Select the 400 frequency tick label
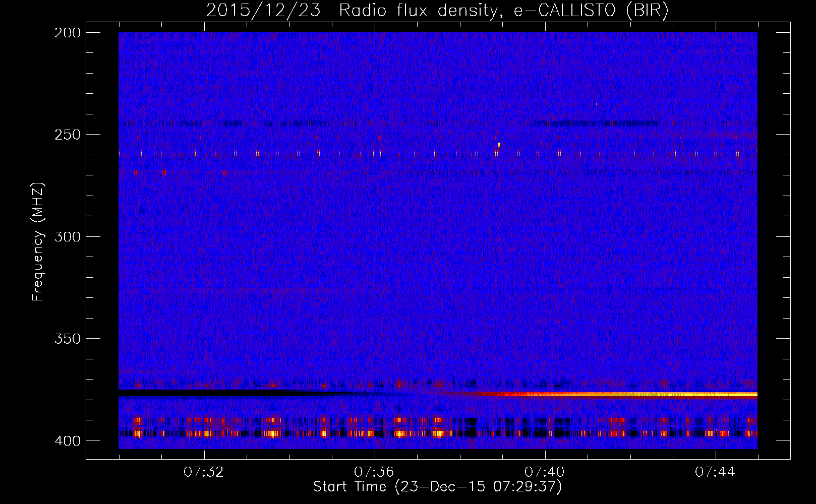Viewport: 816px width, 504px height. [68, 440]
